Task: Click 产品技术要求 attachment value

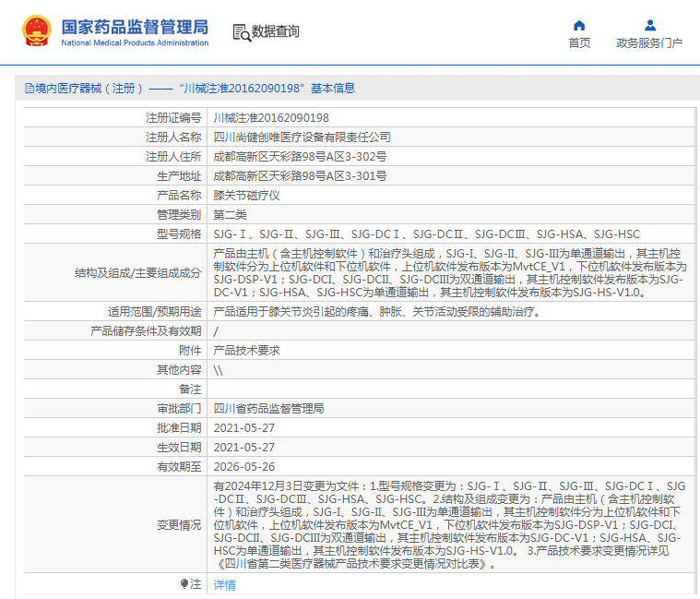Action: 246,351
